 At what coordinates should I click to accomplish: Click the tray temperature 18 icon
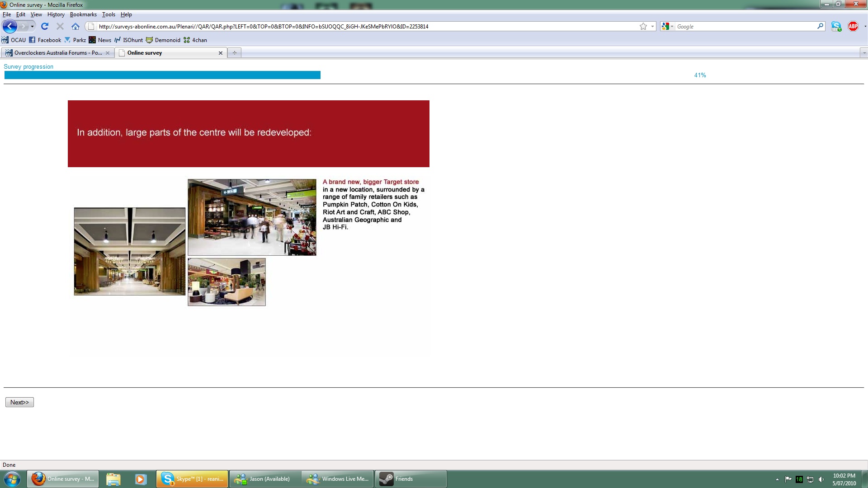(x=799, y=479)
